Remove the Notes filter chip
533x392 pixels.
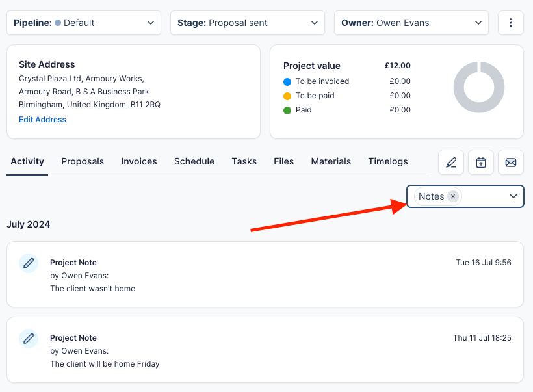(x=453, y=196)
